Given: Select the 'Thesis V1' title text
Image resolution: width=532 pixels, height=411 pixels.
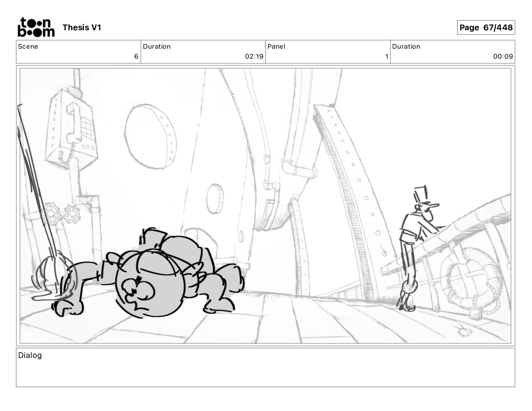Looking at the screenshot, I should coord(82,28).
